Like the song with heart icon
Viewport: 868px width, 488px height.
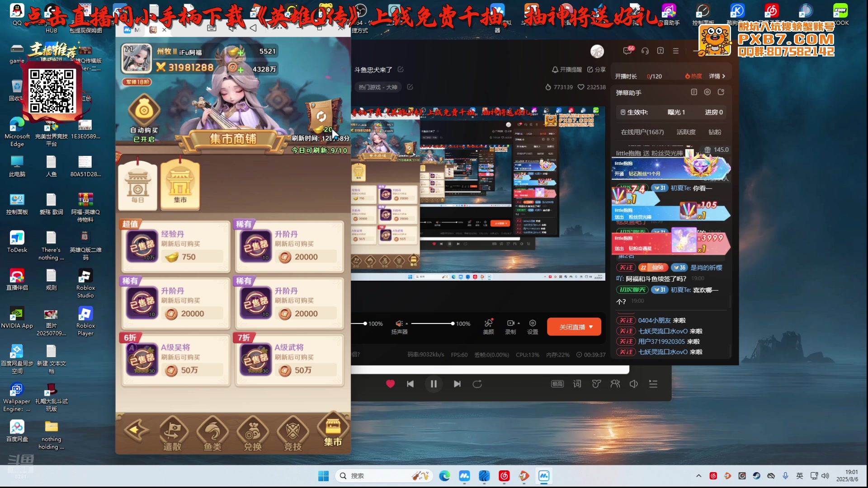[x=391, y=384]
